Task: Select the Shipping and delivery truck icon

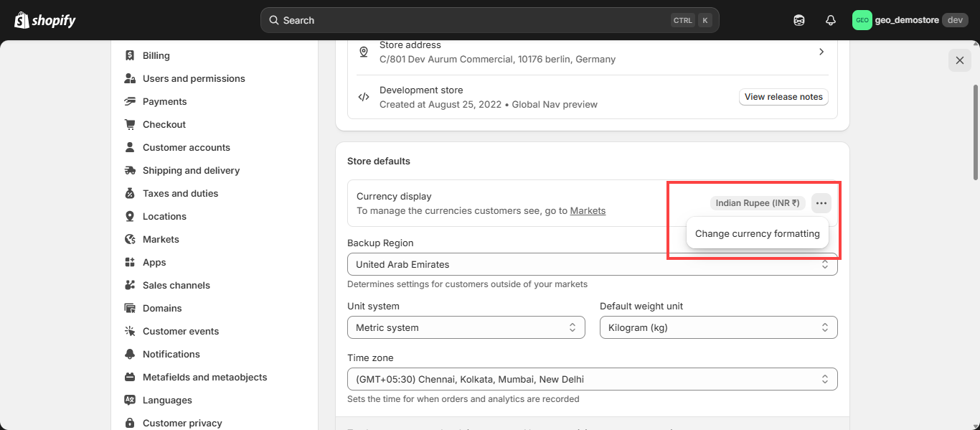Action: (x=130, y=170)
